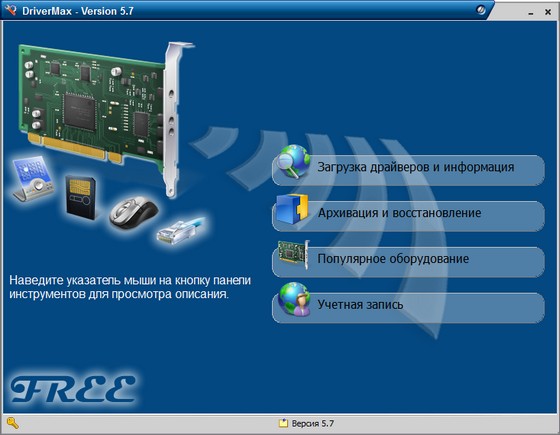Open Учетная запись
Viewport: 560px width, 435px height.
click(409, 308)
